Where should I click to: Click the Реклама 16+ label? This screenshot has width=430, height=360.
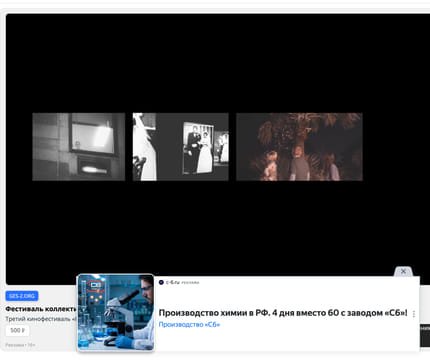[20, 345]
